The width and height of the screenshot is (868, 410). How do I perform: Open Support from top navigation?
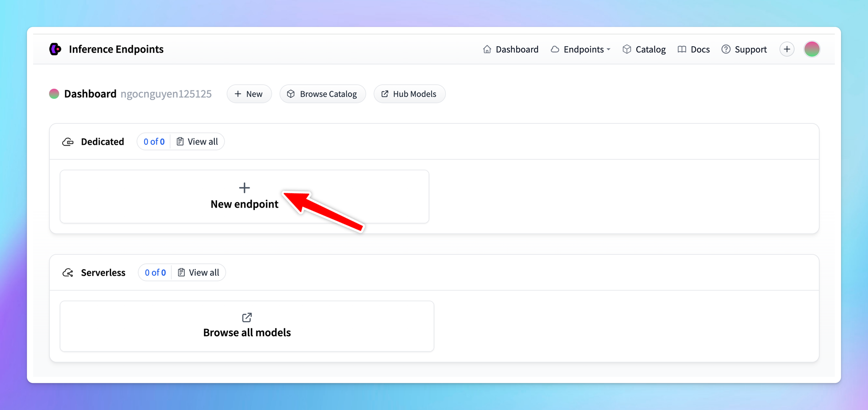click(744, 49)
